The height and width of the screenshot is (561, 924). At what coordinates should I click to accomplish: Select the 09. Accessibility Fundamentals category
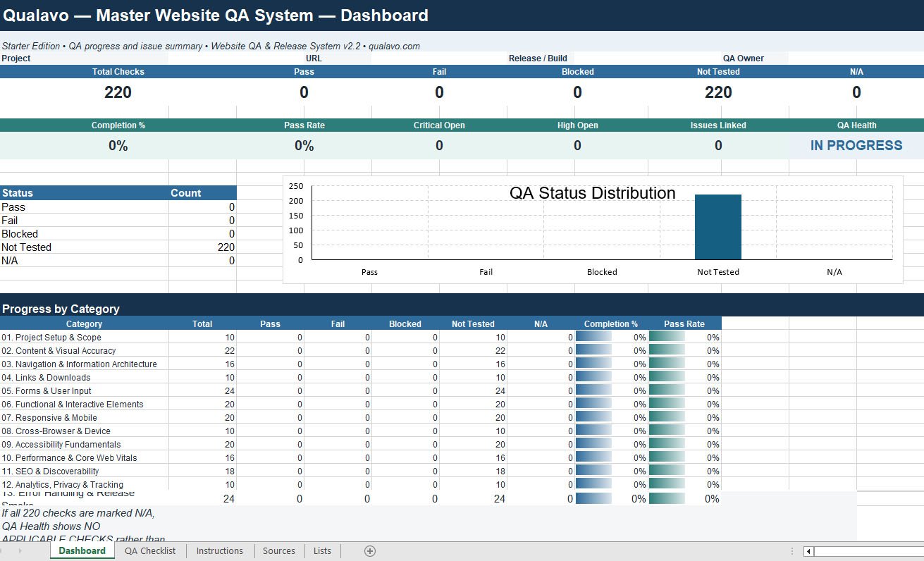(84, 445)
